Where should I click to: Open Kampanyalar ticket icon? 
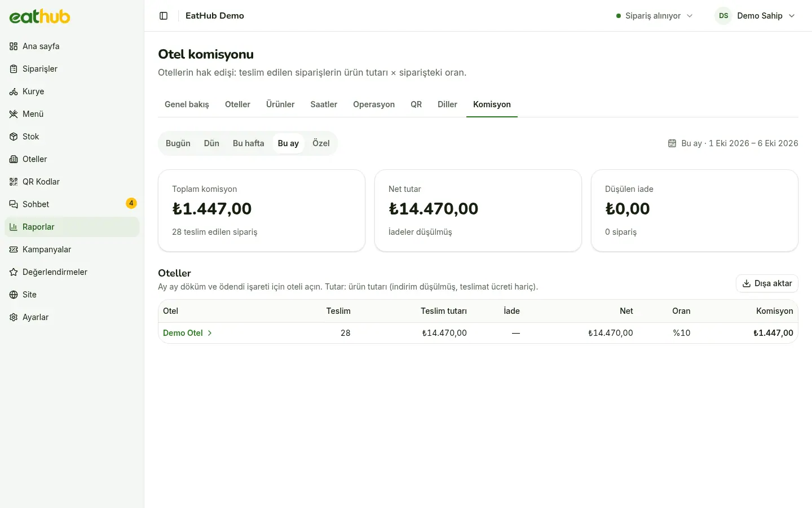tap(14, 249)
